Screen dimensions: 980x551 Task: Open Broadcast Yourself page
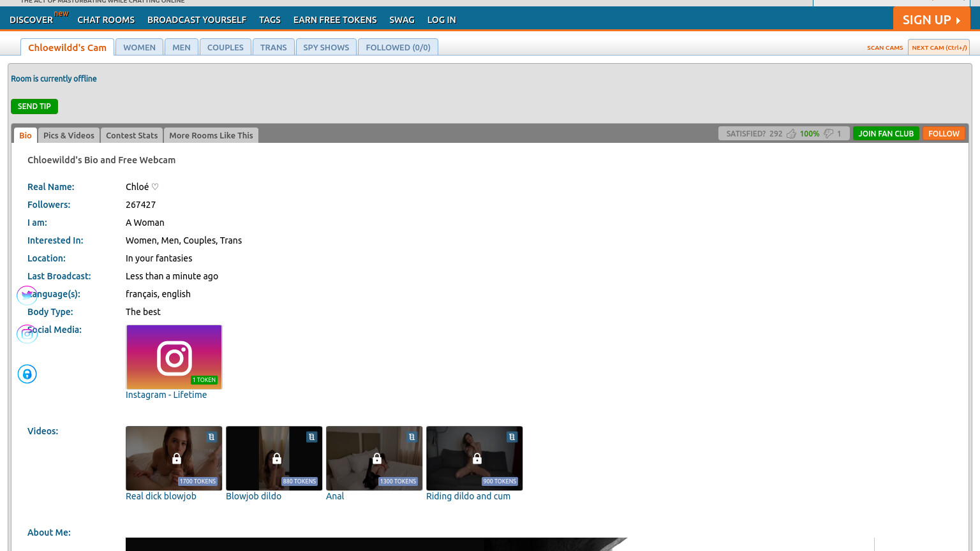coord(197,20)
